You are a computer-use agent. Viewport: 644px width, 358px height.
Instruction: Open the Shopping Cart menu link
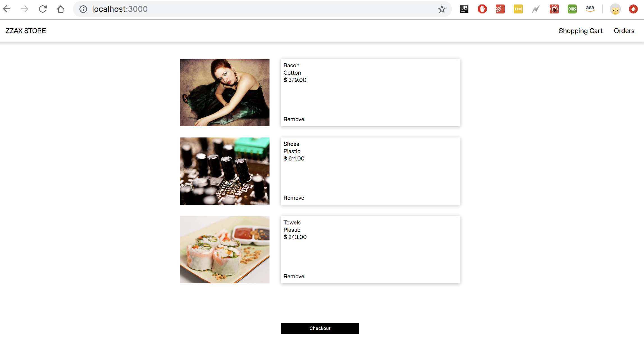click(x=581, y=31)
